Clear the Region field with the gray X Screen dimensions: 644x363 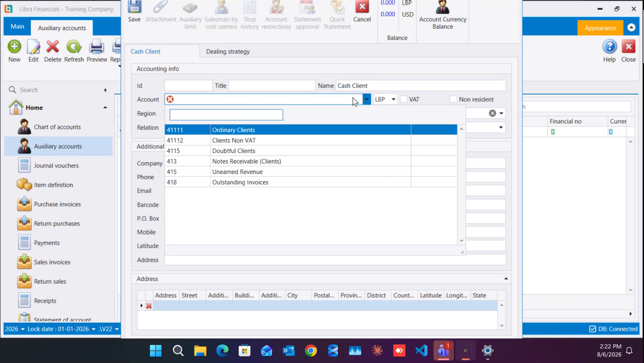click(x=492, y=113)
